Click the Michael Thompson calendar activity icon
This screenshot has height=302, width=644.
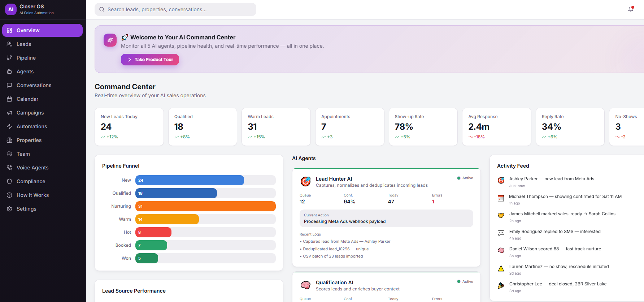click(501, 198)
